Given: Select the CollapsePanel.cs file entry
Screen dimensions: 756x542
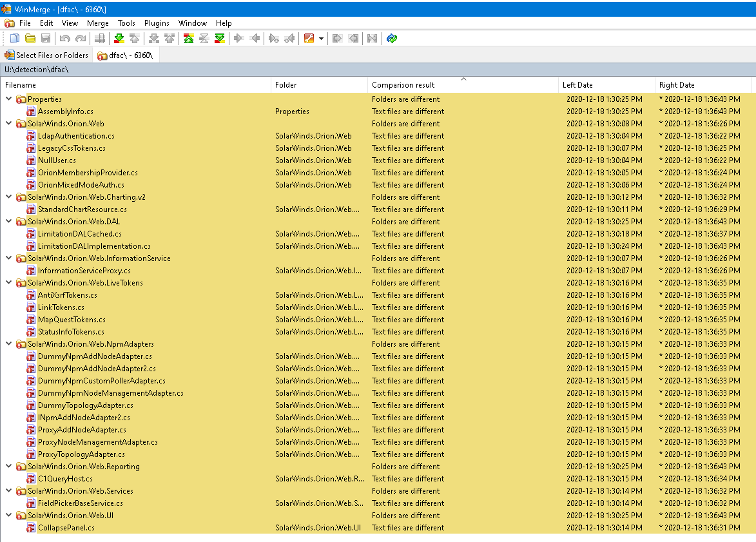Looking at the screenshot, I should pyautogui.click(x=66, y=528).
